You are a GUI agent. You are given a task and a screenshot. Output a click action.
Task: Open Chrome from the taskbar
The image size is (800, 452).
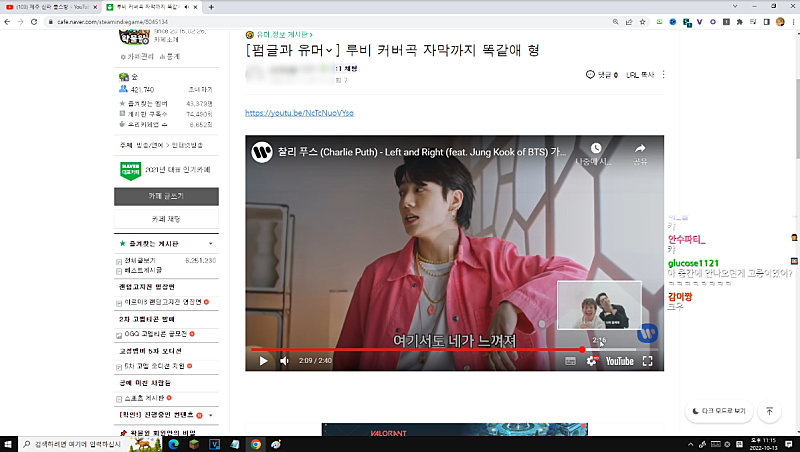click(x=256, y=444)
